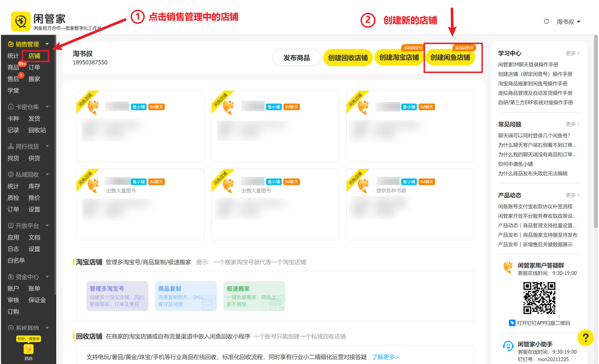Click the yellow question-mark help button

point(586,337)
